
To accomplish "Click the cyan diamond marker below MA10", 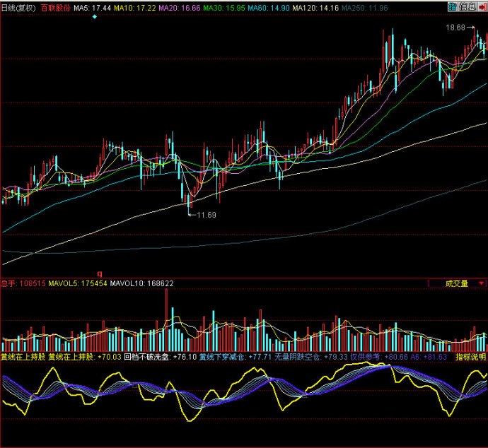I will coord(95,16).
